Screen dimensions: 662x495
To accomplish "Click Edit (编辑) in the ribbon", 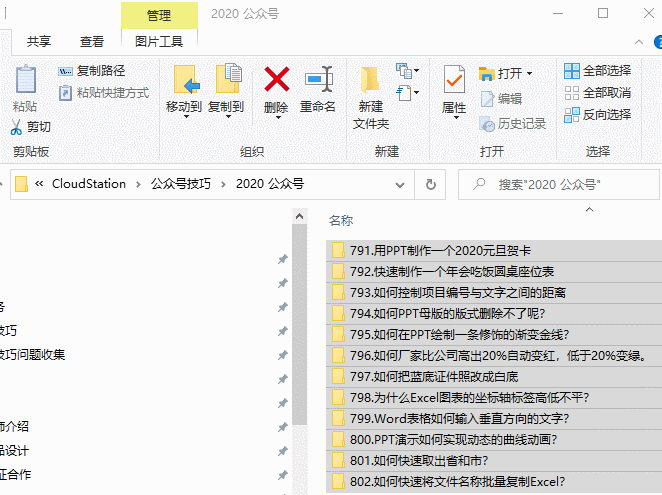I will (501, 99).
